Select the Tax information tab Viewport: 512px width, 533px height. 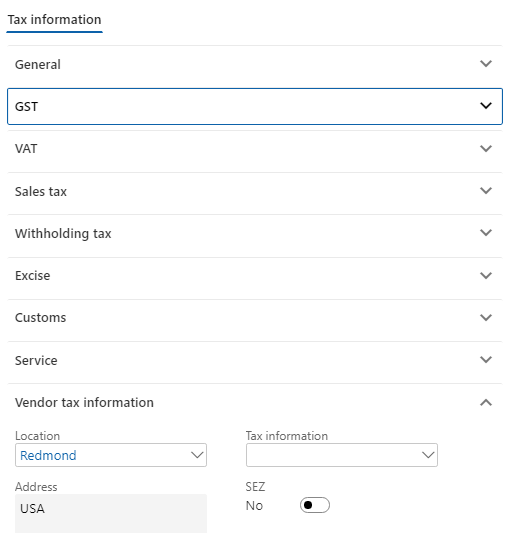pos(54,20)
